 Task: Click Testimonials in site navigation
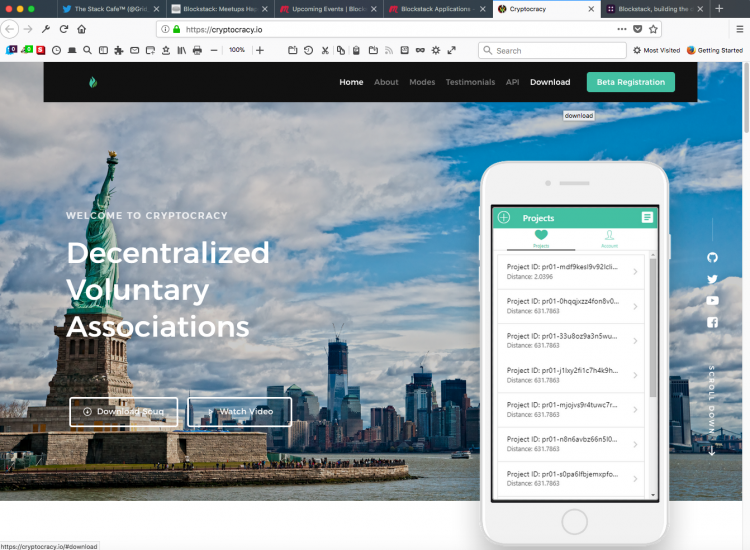[470, 82]
